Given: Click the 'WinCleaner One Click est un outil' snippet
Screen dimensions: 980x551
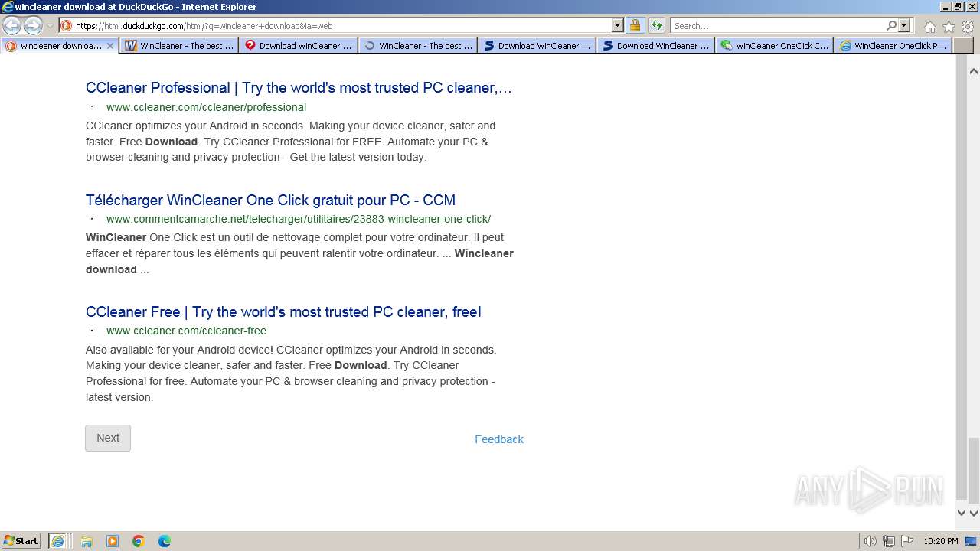Looking at the screenshot, I should 299,253.
